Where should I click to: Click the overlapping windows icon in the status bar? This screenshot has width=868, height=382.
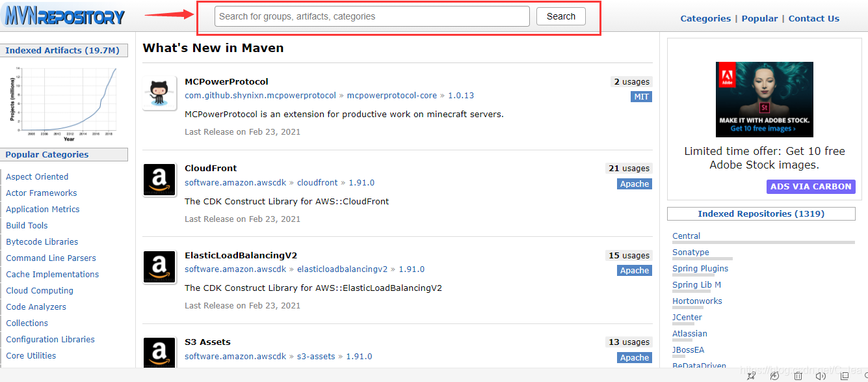click(x=844, y=375)
